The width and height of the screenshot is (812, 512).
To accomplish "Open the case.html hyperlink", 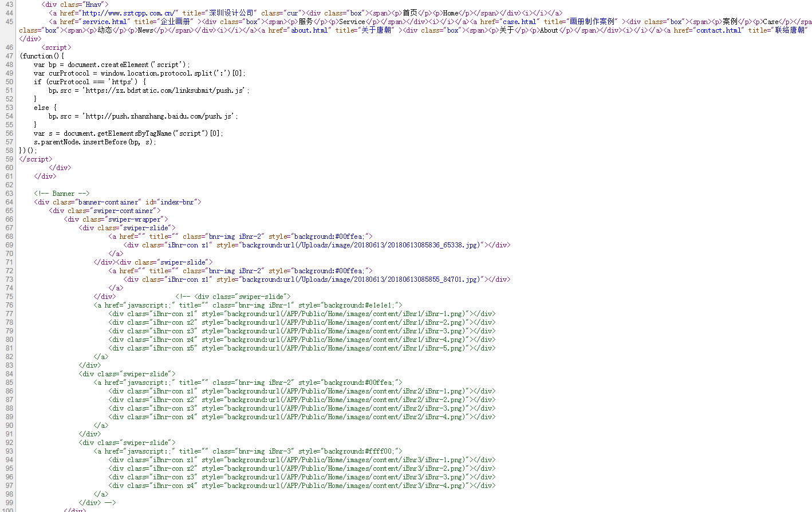I will click(519, 22).
